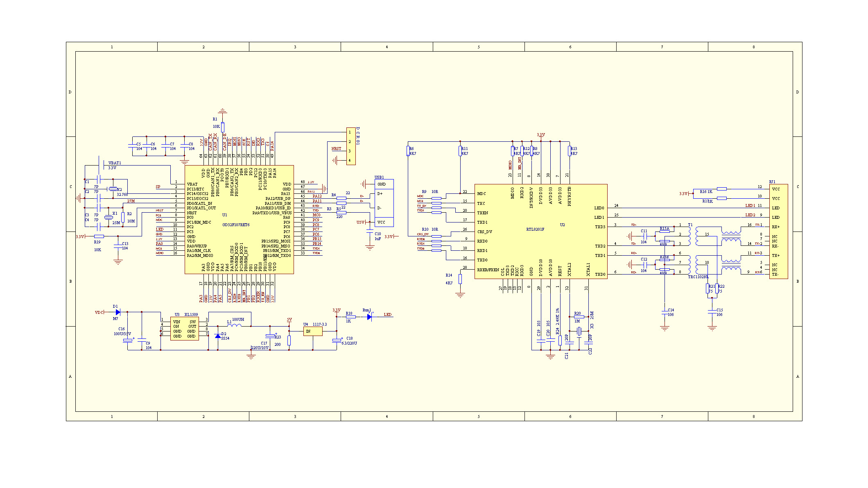Select the L1 100UH inductor symbol

click(x=234, y=325)
